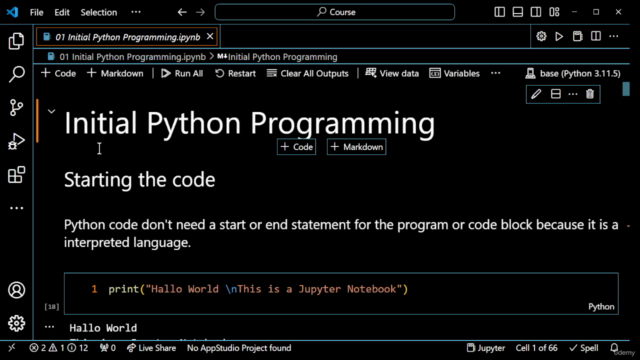
Task: Open notebook settings gear in editor toolbar
Action: click(x=541, y=36)
